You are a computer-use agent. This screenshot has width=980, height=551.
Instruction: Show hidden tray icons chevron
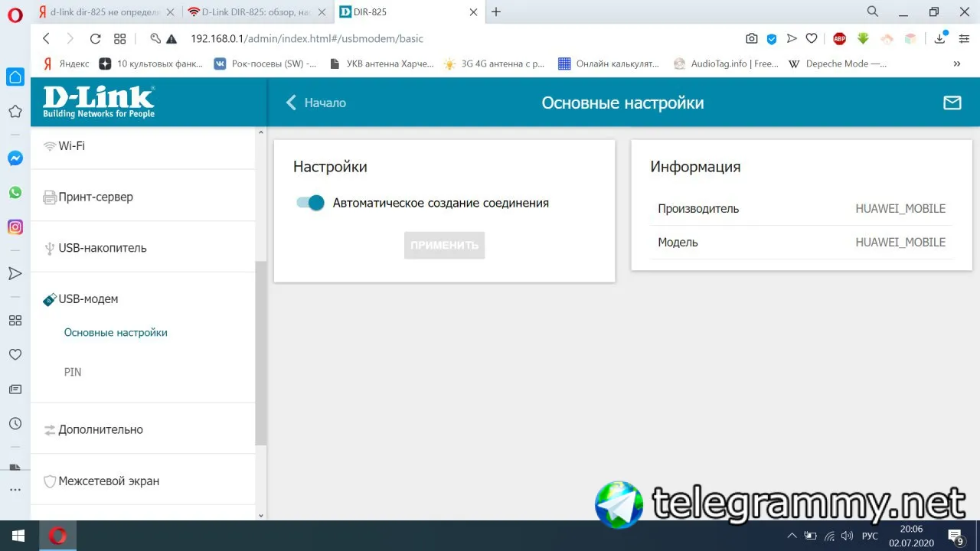coord(791,535)
